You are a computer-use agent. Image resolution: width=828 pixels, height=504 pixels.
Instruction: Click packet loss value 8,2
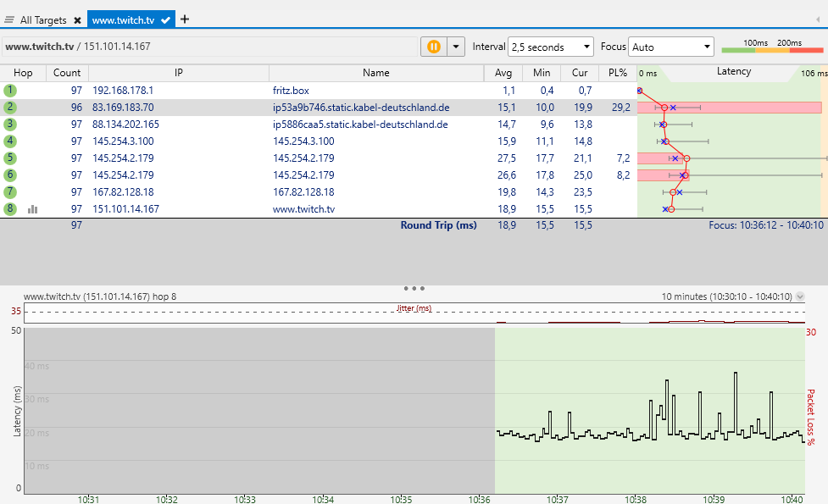pyautogui.click(x=623, y=174)
